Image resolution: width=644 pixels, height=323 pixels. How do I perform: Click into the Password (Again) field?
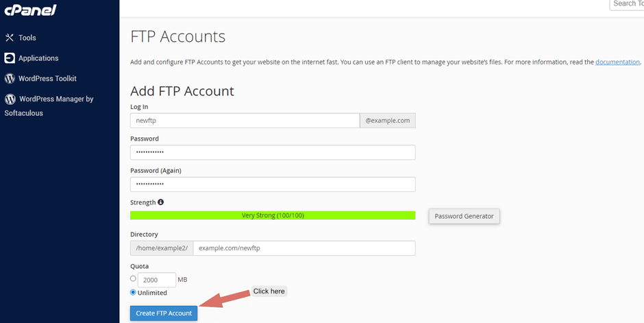273,184
